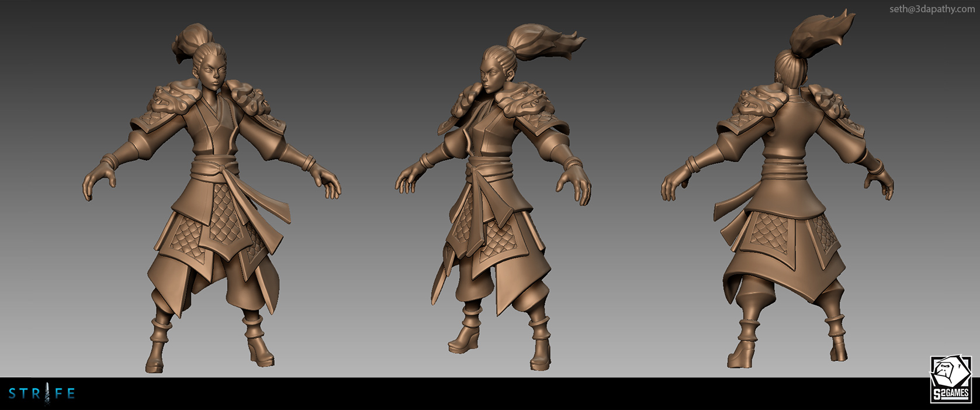Image resolution: width=980 pixels, height=410 pixels.
Task: Click the sword letter I in STRIFE logo
Action: 42,394
